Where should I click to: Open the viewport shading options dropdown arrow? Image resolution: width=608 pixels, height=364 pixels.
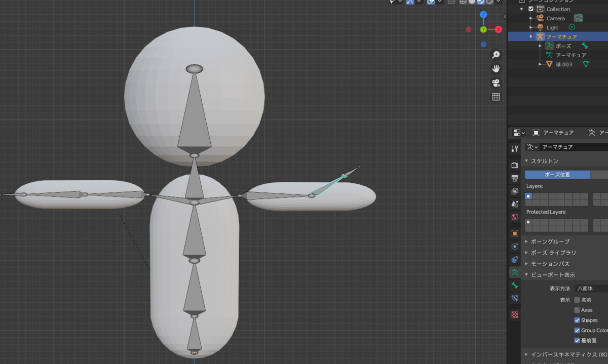(499, 2)
